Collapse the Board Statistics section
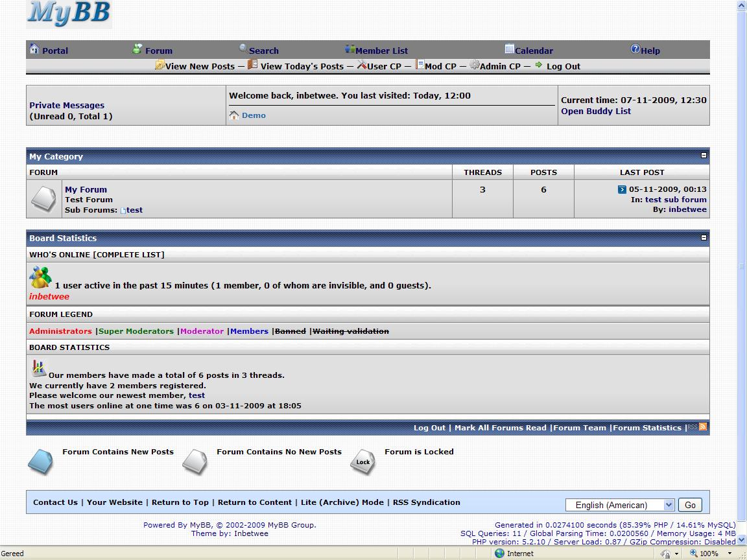The image size is (747, 560). [x=704, y=237]
